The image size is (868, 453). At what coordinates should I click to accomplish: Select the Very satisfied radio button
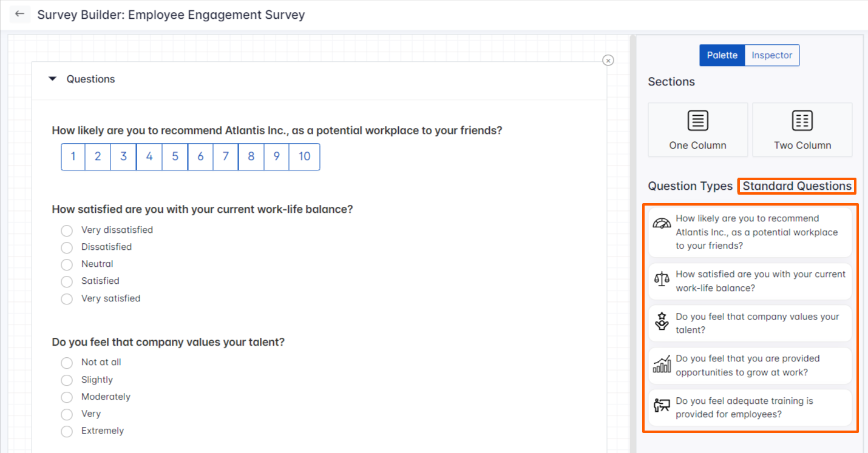(x=67, y=298)
